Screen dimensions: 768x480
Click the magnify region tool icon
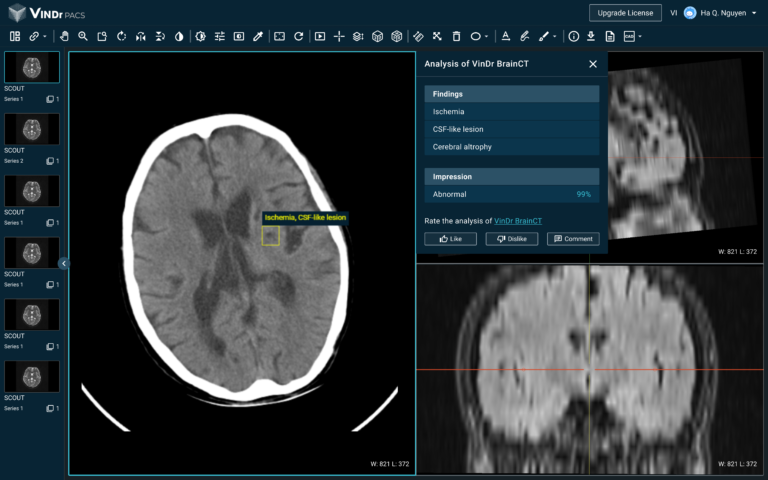pyautogui.click(x=102, y=36)
